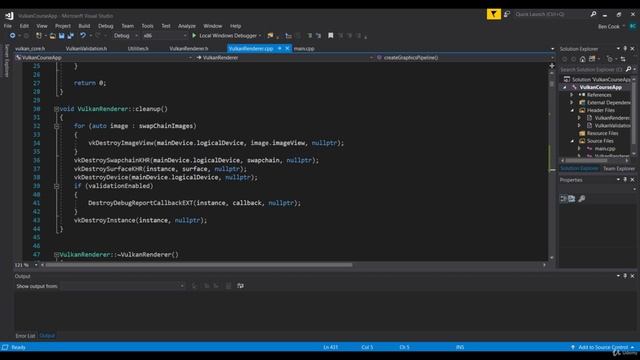Collapse the cleanup() function outline toggle
Screen dimensions: 640x360
point(56,109)
